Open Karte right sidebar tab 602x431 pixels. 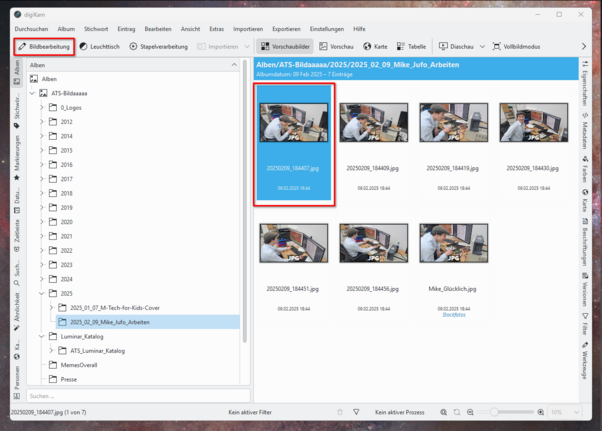[585, 200]
